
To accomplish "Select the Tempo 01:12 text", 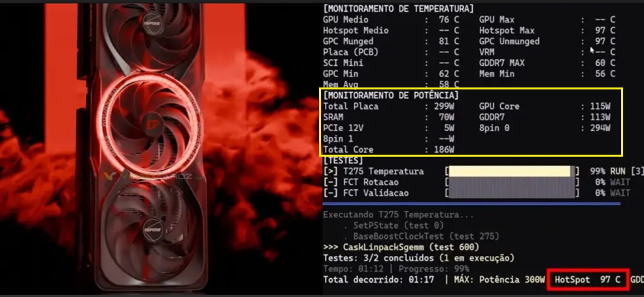I will 353,269.
